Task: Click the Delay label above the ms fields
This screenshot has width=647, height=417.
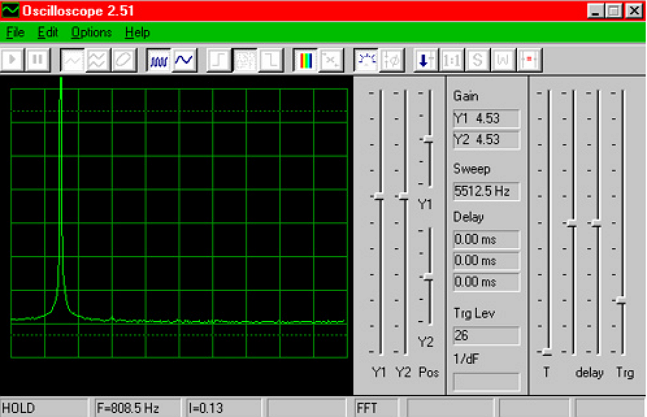Action: 468,217
